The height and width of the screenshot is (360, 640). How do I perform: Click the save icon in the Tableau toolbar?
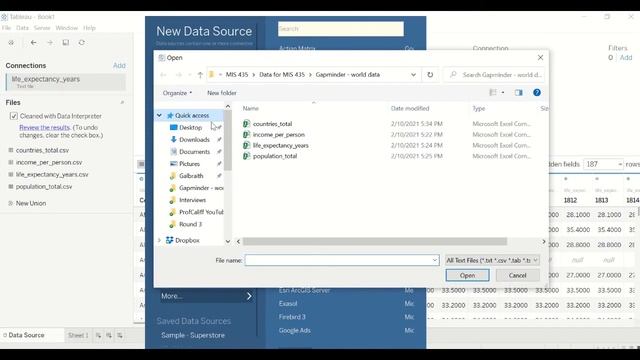[x=65, y=42]
